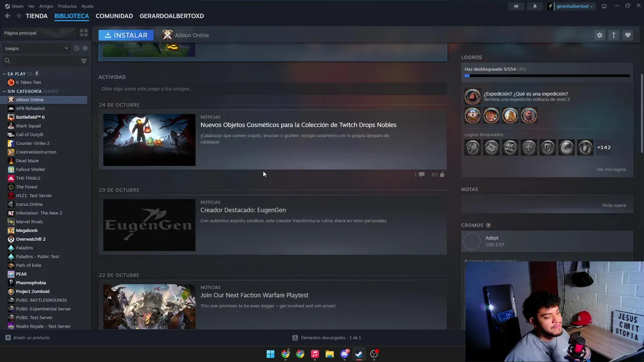644x362 pixels.
Task: Open the EugenGen news thumbnail
Action: [149, 225]
